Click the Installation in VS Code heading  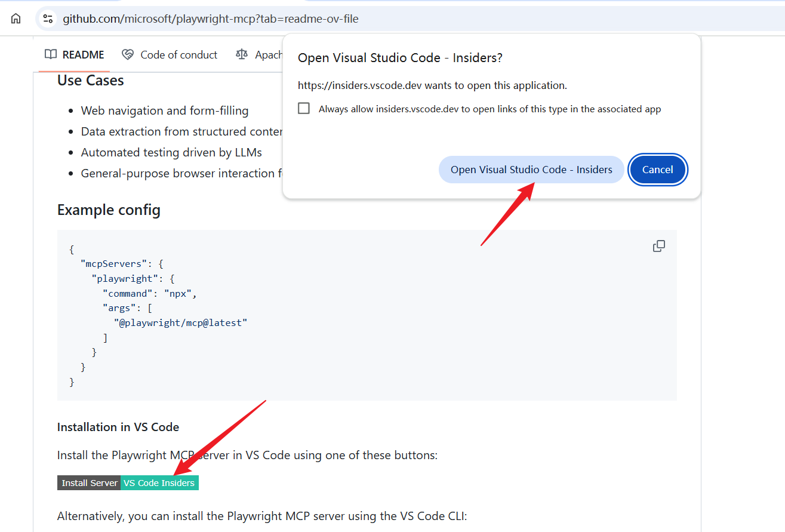click(118, 427)
